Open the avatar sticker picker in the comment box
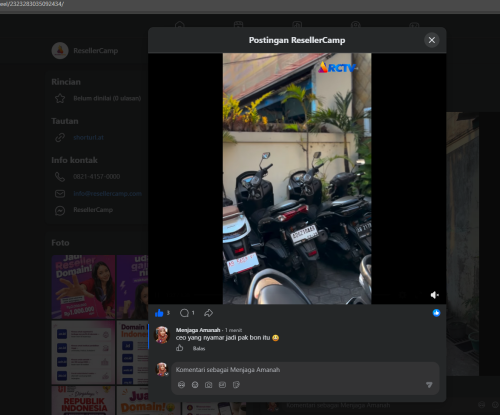500x415 pixels. tap(181, 385)
